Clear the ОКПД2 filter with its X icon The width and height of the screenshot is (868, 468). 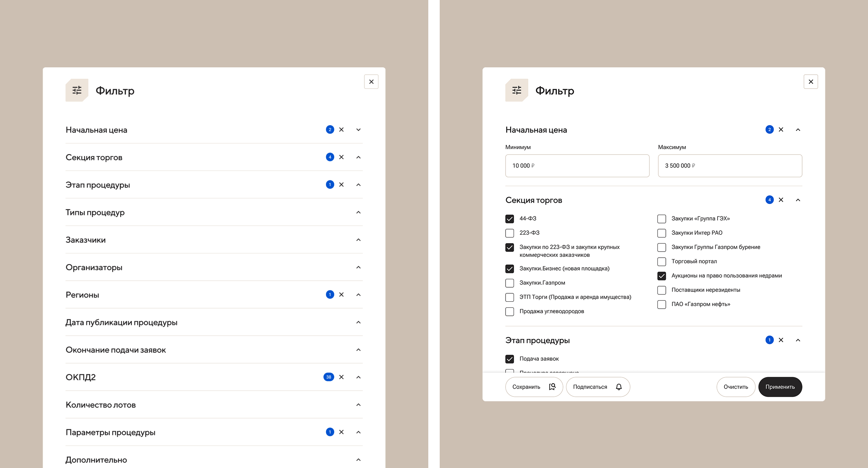click(x=341, y=377)
